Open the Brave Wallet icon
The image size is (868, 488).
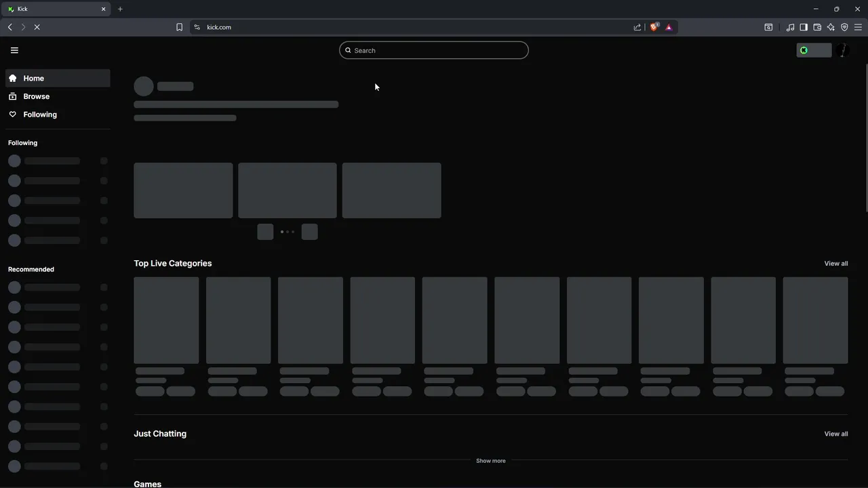[x=817, y=27]
